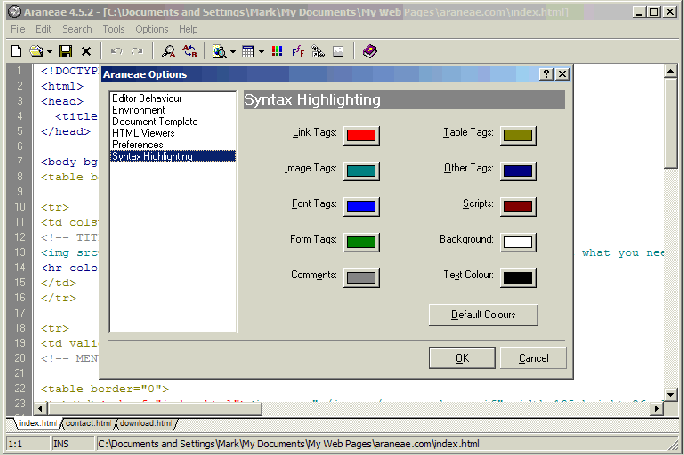Select Syntax Highlighting in options list
684x455 pixels.
[173, 156]
